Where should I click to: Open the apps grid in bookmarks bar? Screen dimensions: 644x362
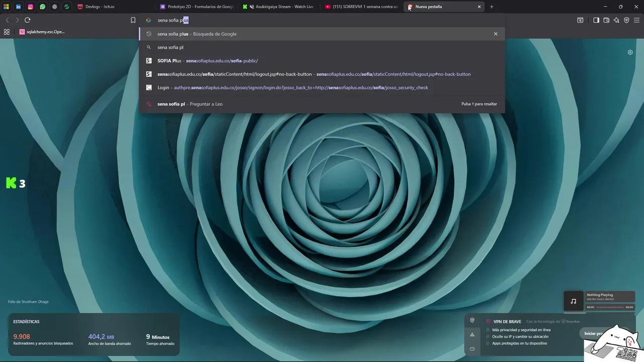click(x=7, y=32)
